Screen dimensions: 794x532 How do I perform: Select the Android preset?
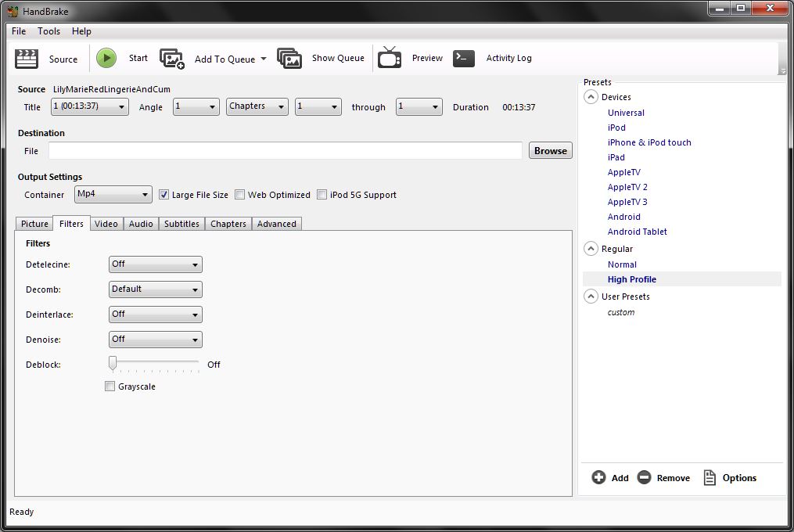coord(624,217)
